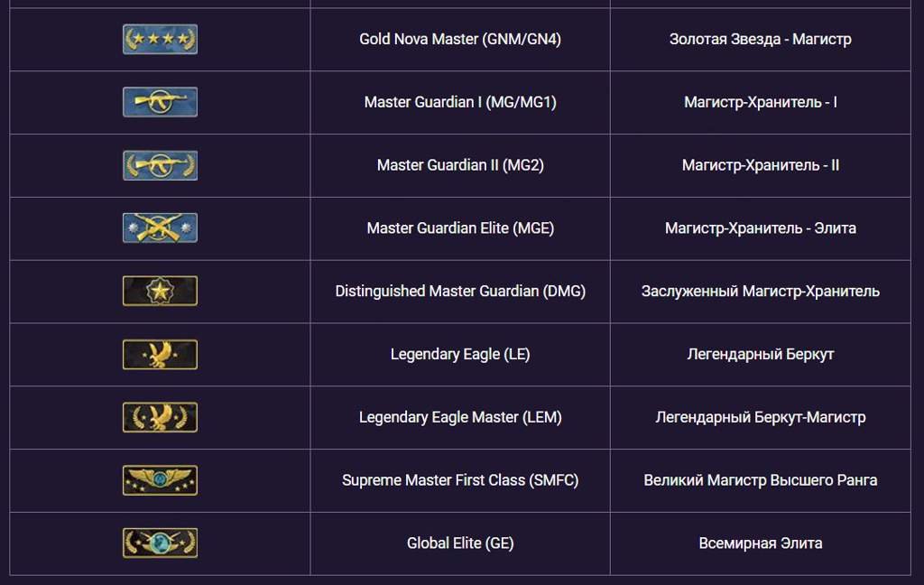This screenshot has height=585, width=924.
Task: Select the Supreme Master First Class (SMFC) text
Action: click(x=460, y=480)
